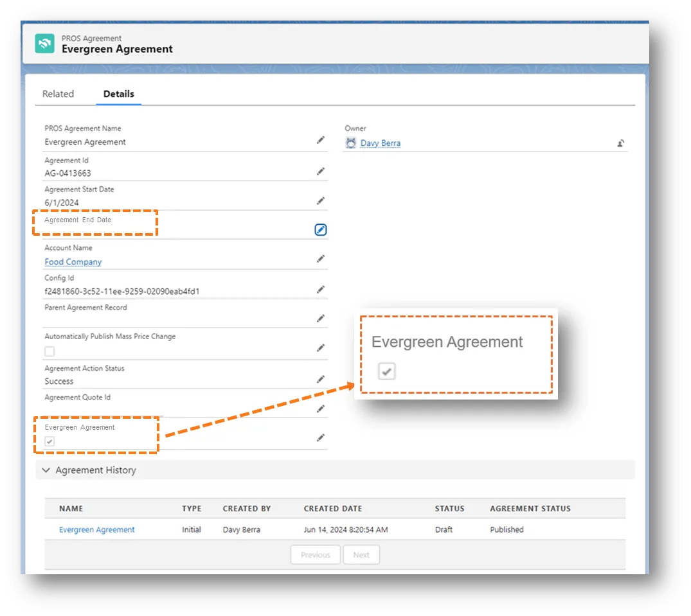Image resolution: width=691 pixels, height=616 pixels.
Task: Open Evergreen Agreement history record link
Action: [96, 530]
